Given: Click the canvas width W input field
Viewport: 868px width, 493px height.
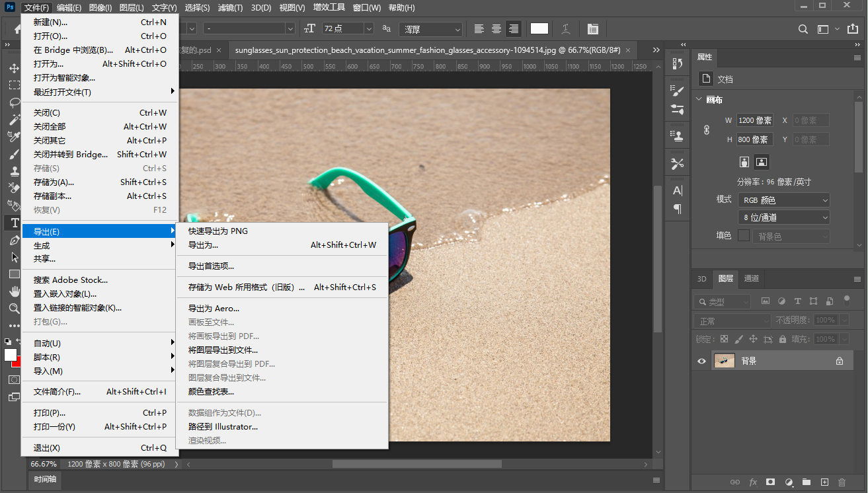Looking at the screenshot, I should [754, 120].
